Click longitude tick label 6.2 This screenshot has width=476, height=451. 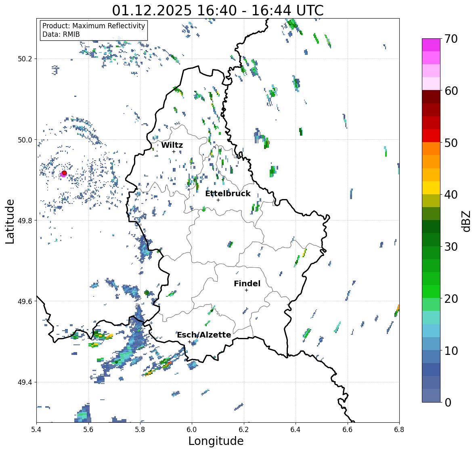coord(244,430)
